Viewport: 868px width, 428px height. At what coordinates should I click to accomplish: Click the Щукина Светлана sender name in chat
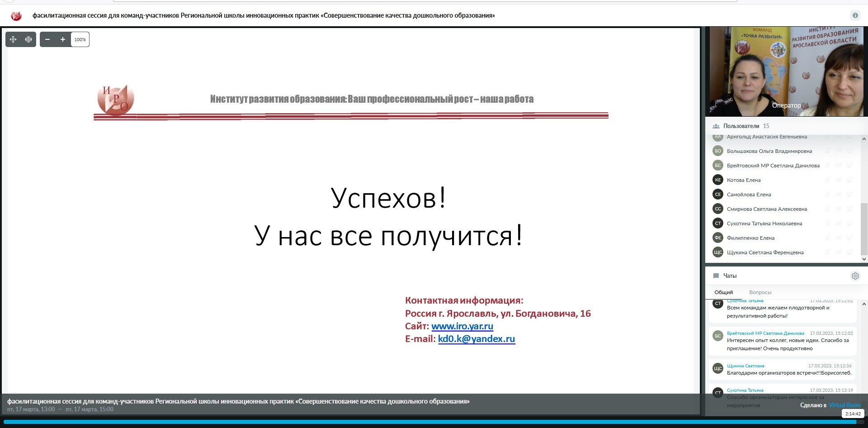coord(745,366)
